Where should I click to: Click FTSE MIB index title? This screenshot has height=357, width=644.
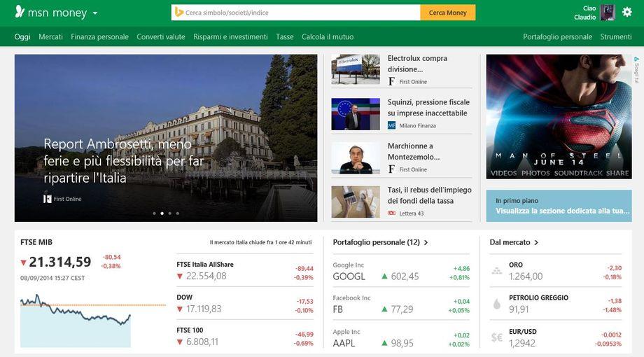pos(36,242)
